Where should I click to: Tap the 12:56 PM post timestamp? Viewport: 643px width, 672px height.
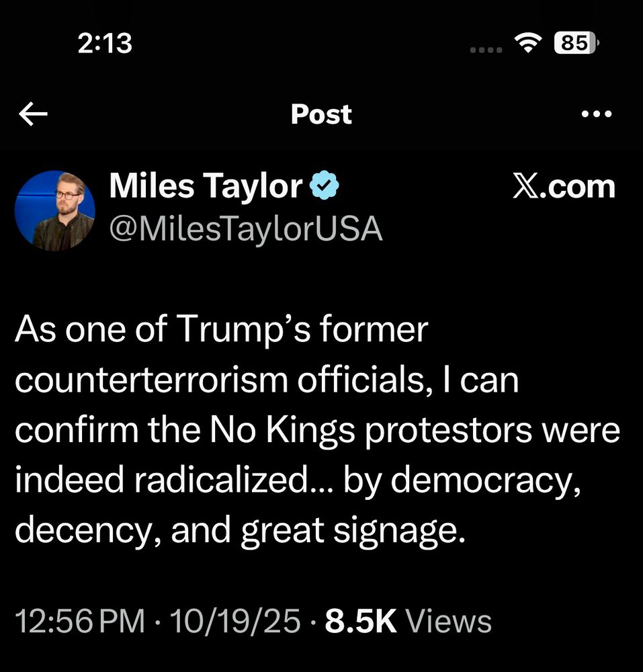click(80, 622)
